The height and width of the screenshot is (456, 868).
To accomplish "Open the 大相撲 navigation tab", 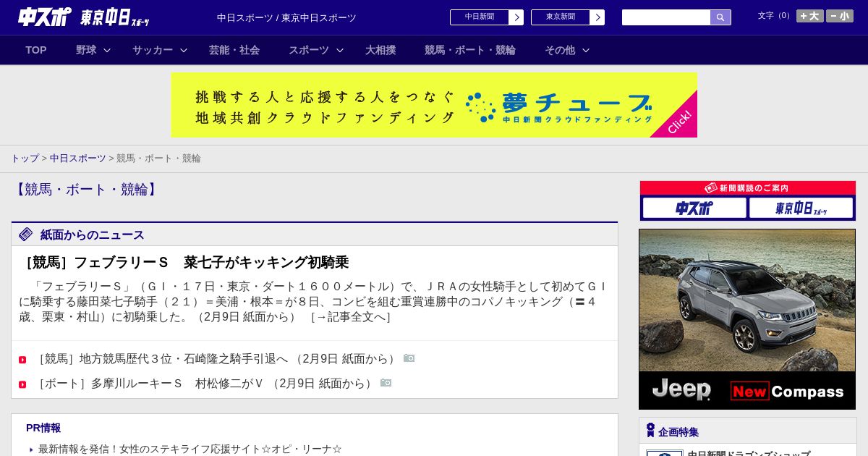I will [x=380, y=50].
